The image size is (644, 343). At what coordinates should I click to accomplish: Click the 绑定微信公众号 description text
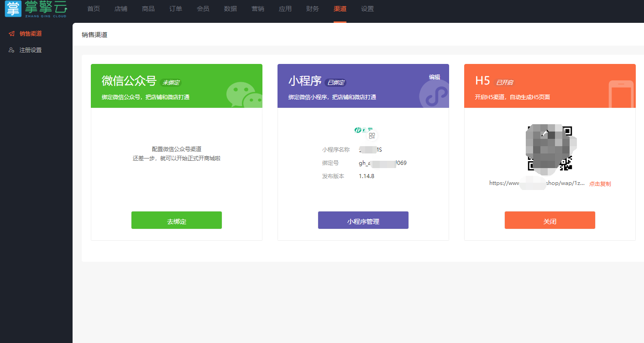[146, 97]
